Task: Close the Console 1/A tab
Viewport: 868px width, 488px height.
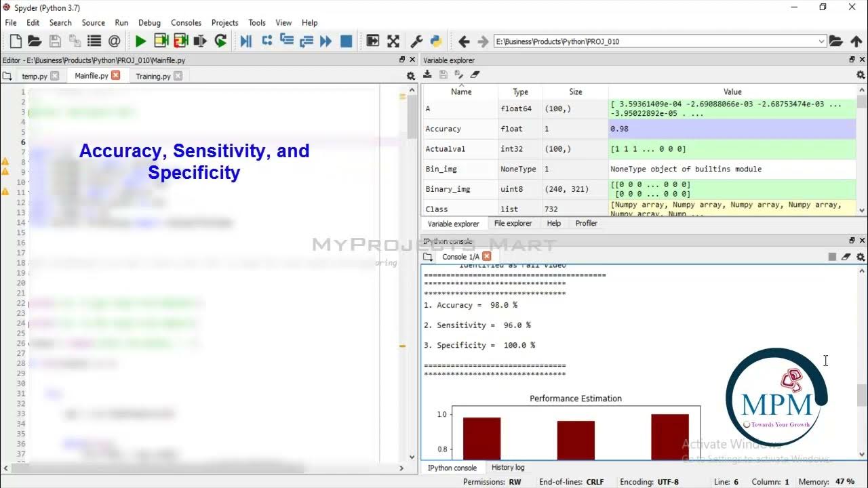Action: click(x=486, y=256)
